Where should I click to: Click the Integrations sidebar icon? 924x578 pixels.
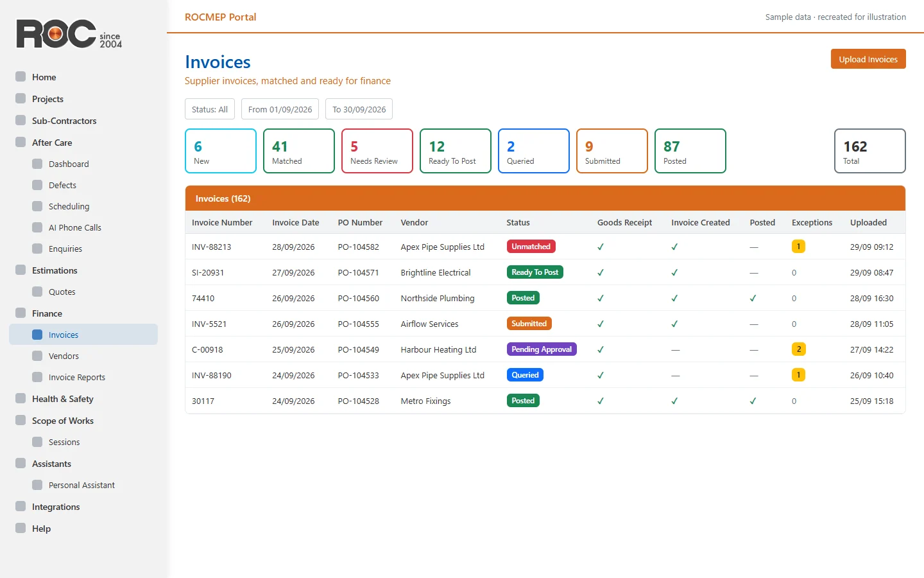(x=21, y=507)
